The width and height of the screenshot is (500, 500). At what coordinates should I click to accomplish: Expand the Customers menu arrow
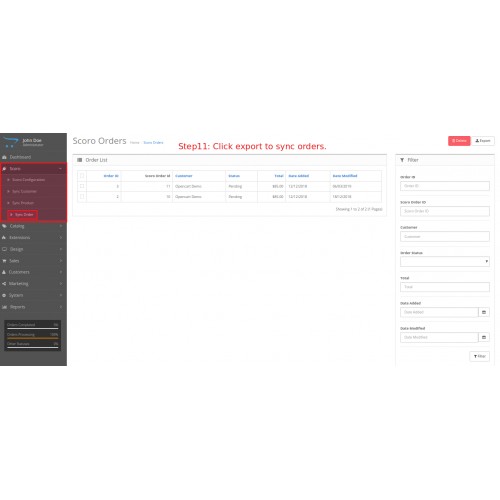[61, 272]
